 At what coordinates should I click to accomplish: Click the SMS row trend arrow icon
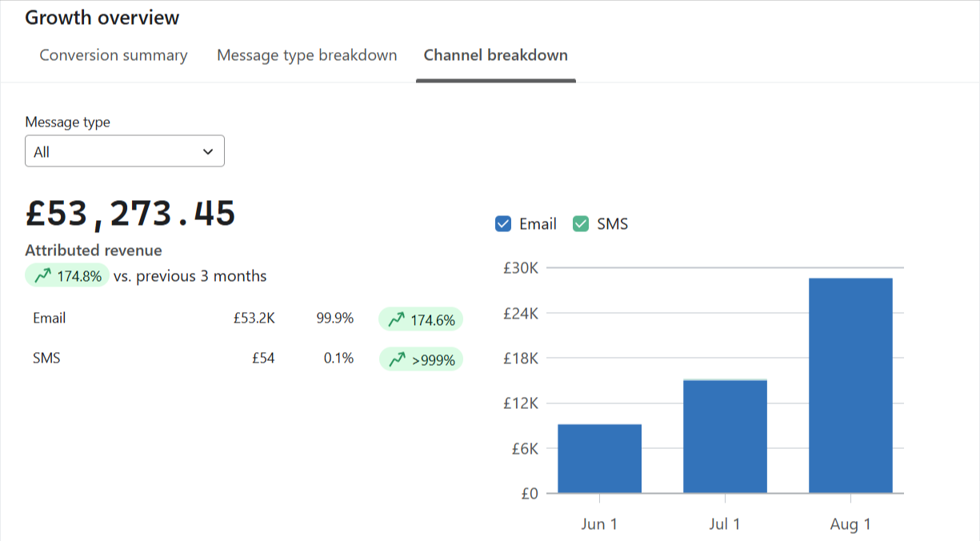(x=396, y=360)
